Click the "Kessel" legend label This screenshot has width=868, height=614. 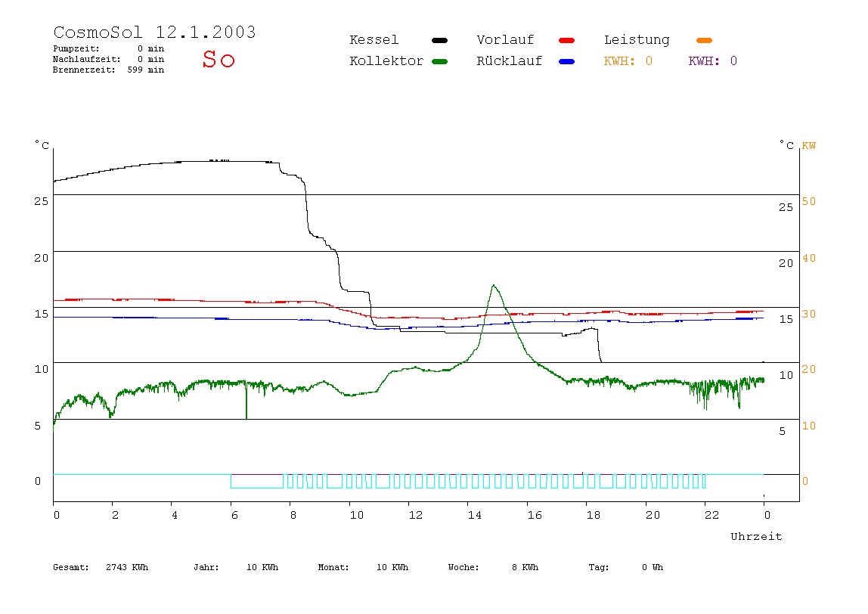point(374,40)
